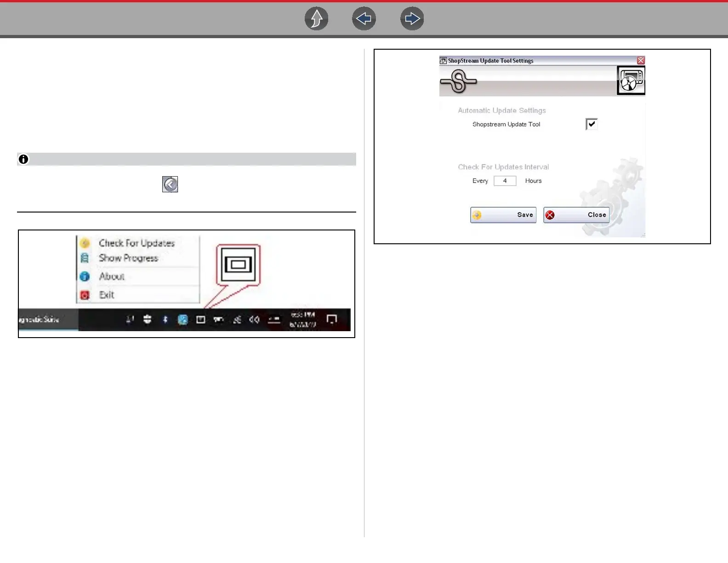Click the blue ShopStream tray icon
The image size is (728, 563).
(183, 319)
